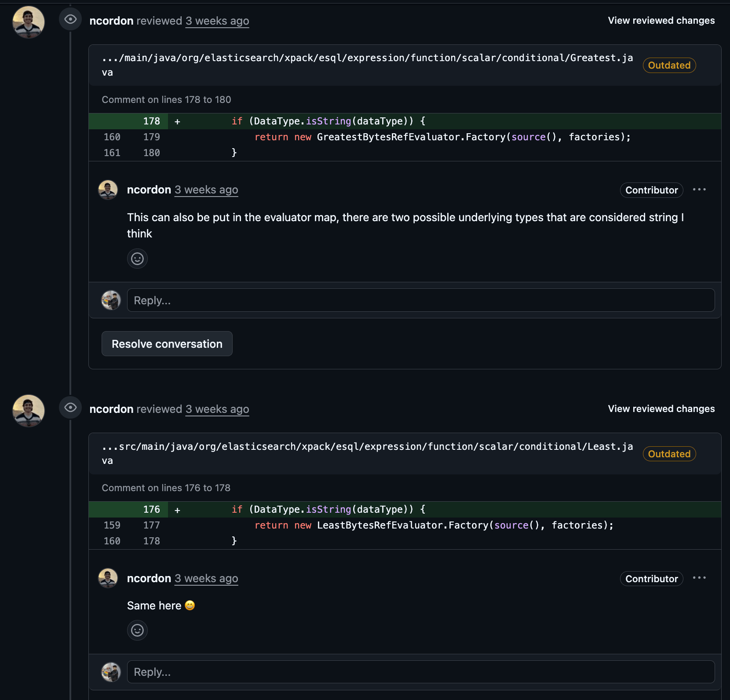Click the Outdated badge on Greatest.java thread
The width and height of the screenshot is (730, 700).
(669, 66)
